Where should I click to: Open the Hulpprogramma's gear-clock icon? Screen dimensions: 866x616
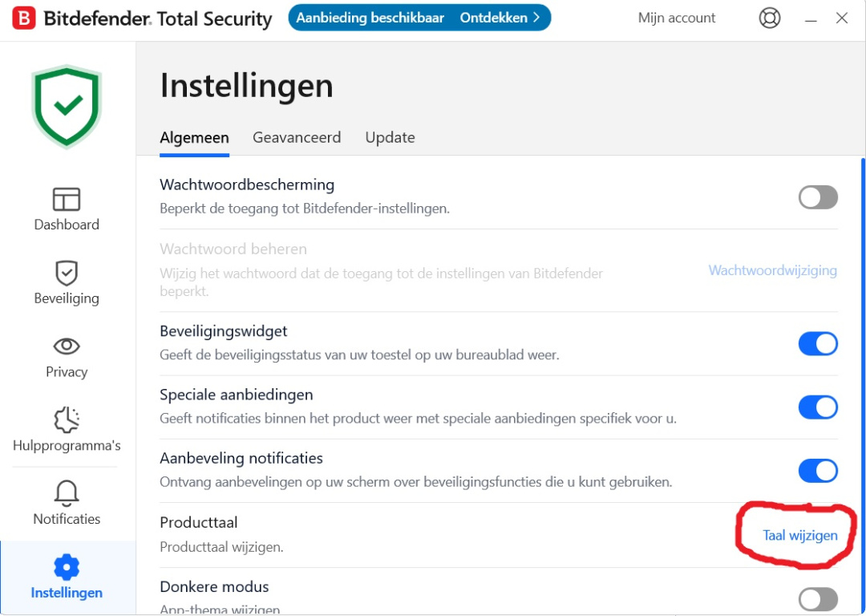tap(67, 419)
